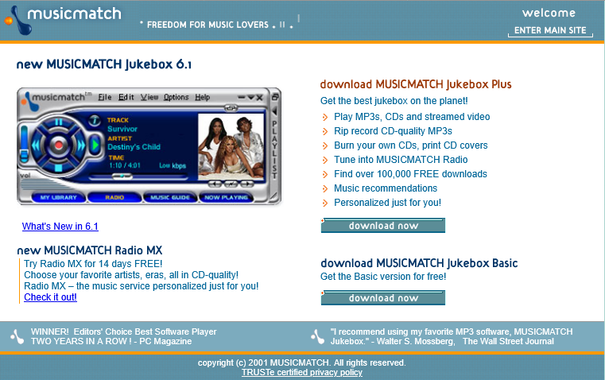
Task: Click the restore window icon above PLAYLIST
Action: (275, 97)
